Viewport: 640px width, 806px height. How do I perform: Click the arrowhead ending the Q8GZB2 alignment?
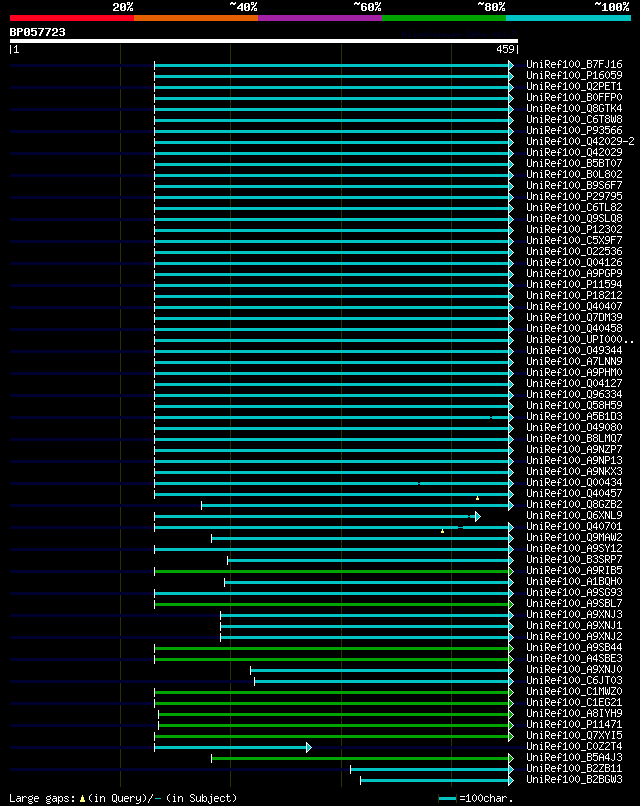point(511,505)
